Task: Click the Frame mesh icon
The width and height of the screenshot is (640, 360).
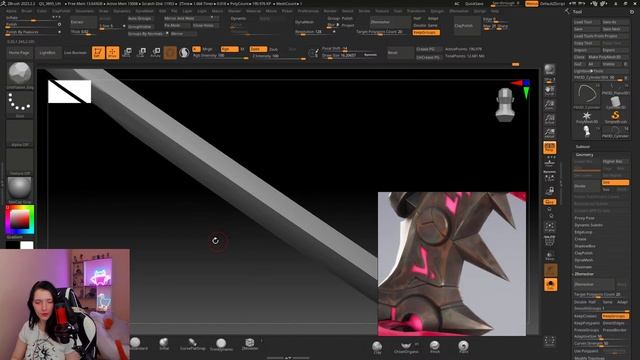Action: (x=550, y=227)
